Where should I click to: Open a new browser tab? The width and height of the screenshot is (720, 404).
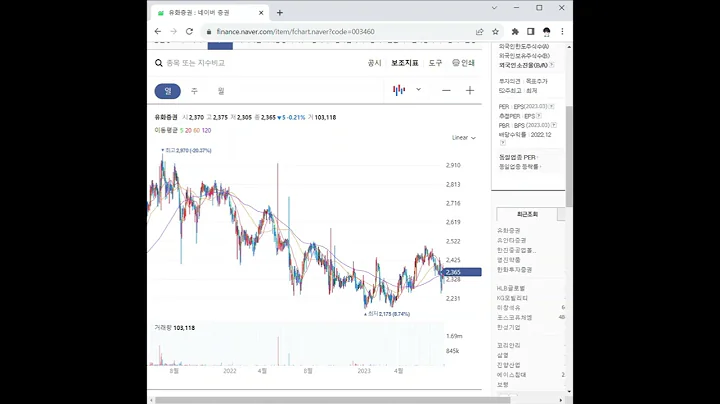coord(280,13)
